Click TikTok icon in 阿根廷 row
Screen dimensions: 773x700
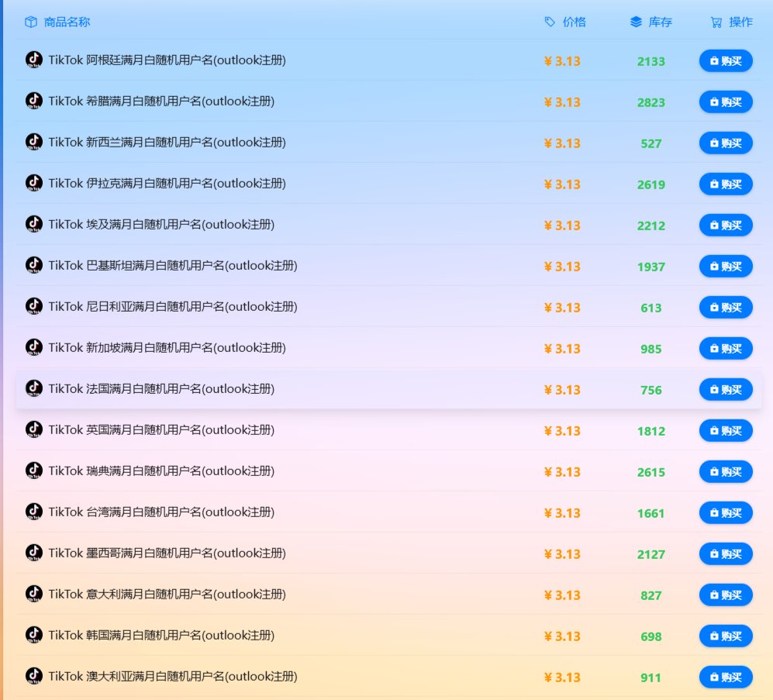(34, 60)
